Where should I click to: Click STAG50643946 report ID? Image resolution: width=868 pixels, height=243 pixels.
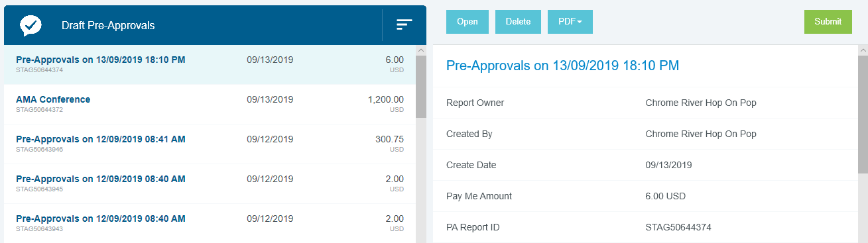tap(39, 150)
